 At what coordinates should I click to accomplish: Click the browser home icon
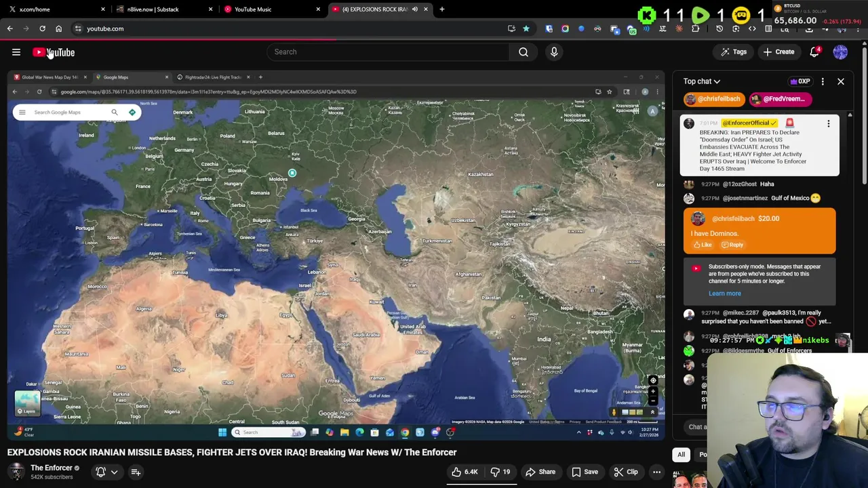[58, 28]
